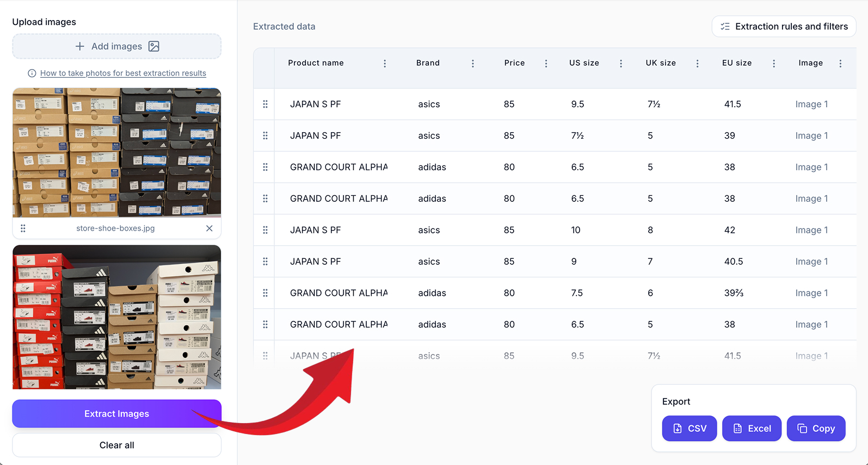The height and width of the screenshot is (465, 868).
Task: Click the store-shoe-boxes.jpg file name
Action: pyautogui.click(x=115, y=228)
